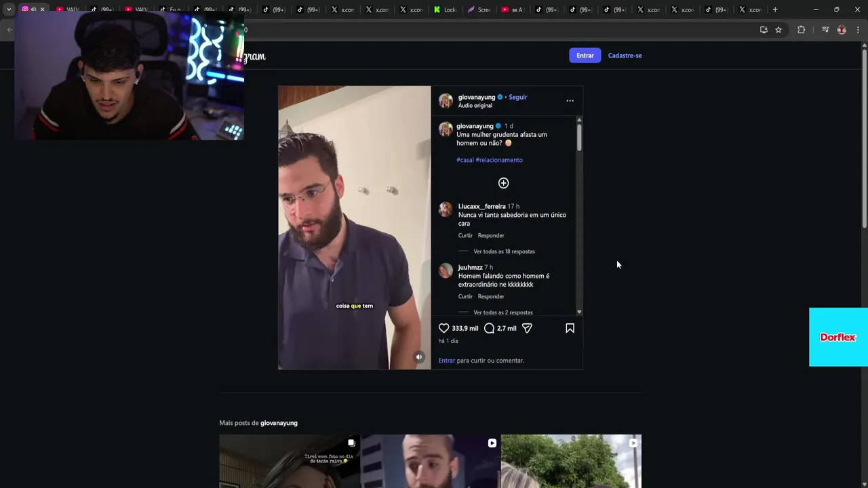Click Curtir under l.lucaxx__ferreira's comment
The image size is (868, 488).
click(x=465, y=236)
